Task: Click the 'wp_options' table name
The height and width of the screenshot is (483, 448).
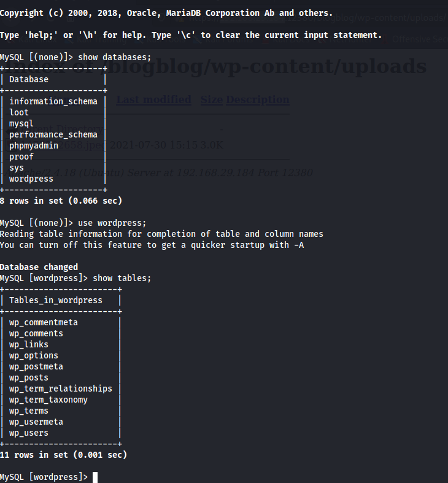Action: (34, 355)
